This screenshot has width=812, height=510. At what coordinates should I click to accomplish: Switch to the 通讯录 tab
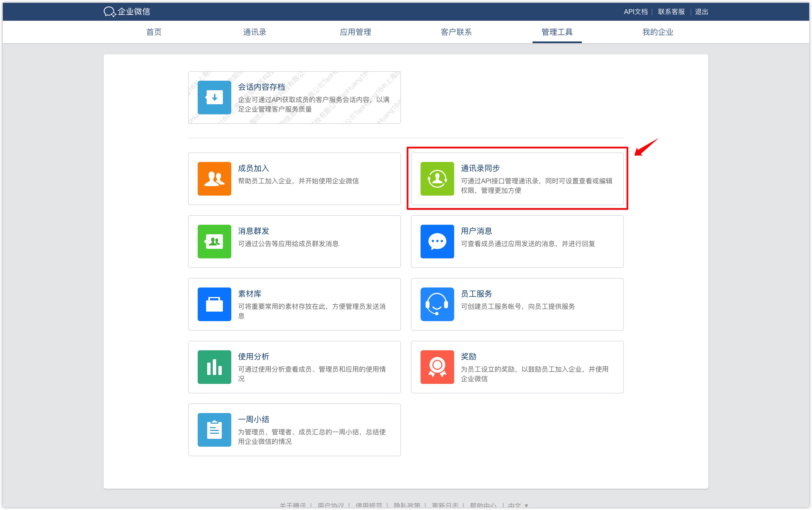[x=255, y=32]
